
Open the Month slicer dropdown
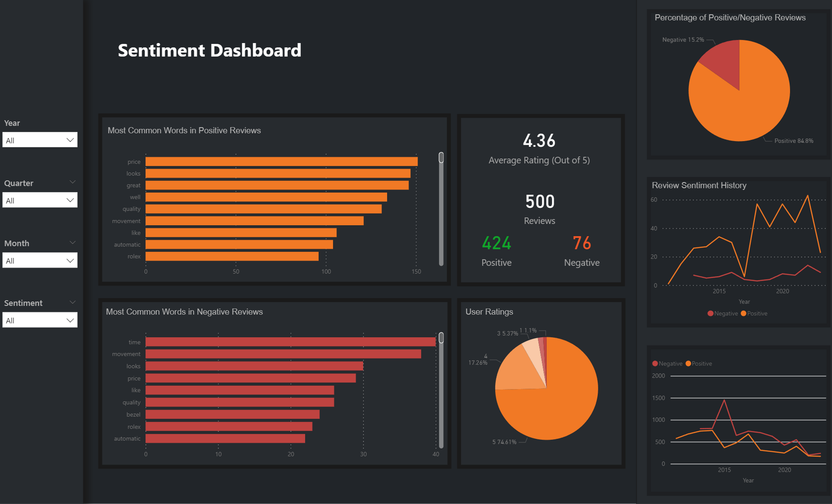[x=40, y=260]
